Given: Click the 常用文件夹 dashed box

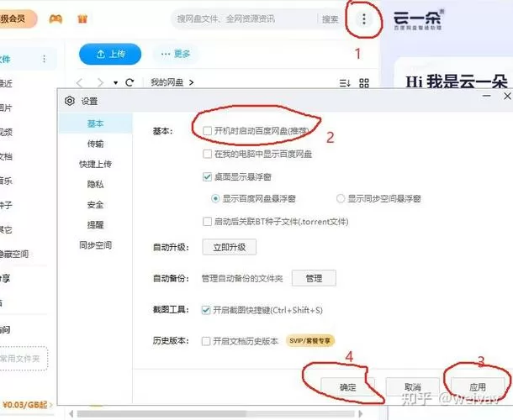Looking at the screenshot, I should 23,359.
